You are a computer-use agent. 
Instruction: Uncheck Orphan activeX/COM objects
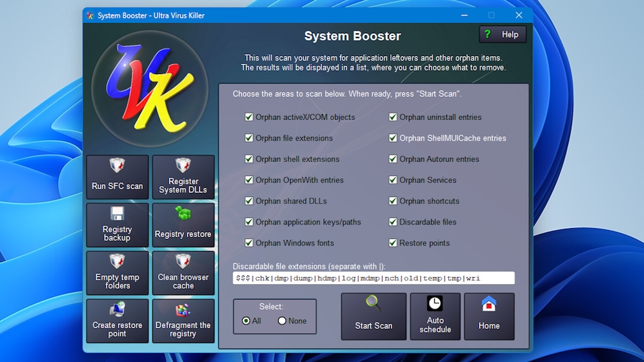(x=249, y=117)
